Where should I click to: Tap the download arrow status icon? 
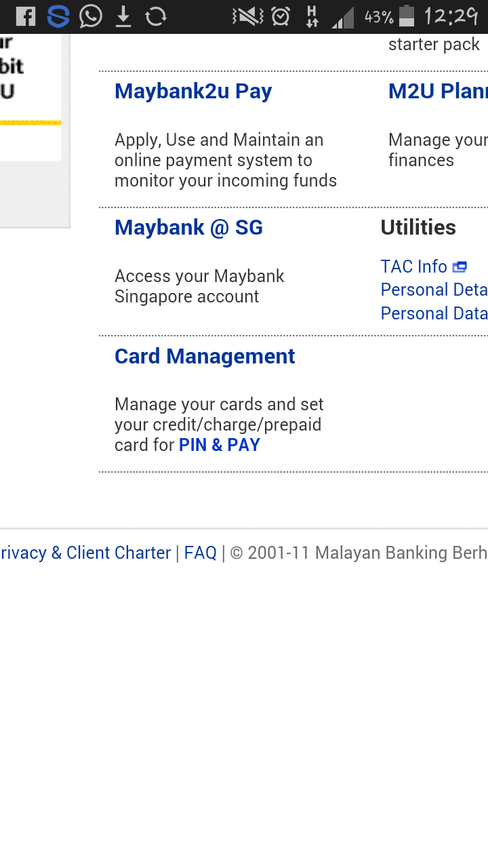click(123, 16)
